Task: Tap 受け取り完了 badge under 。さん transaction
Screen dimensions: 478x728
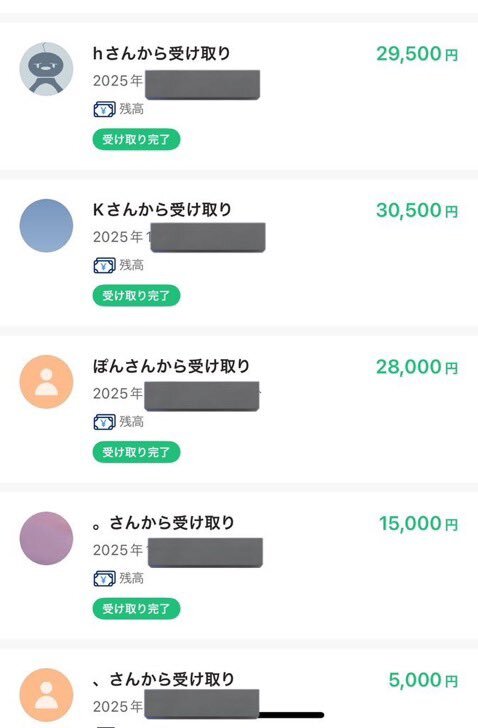Action: [x=136, y=608]
